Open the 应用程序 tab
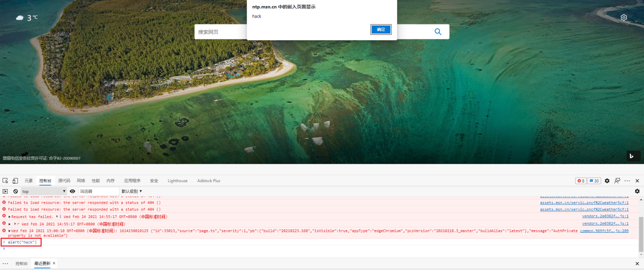Image resolution: width=644 pixels, height=270 pixels. click(x=132, y=181)
